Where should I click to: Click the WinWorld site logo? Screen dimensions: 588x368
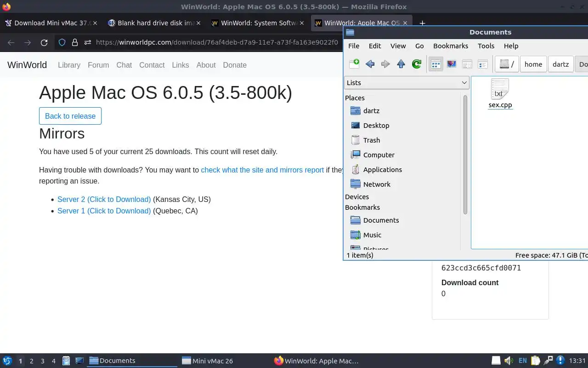click(x=27, y=65)
